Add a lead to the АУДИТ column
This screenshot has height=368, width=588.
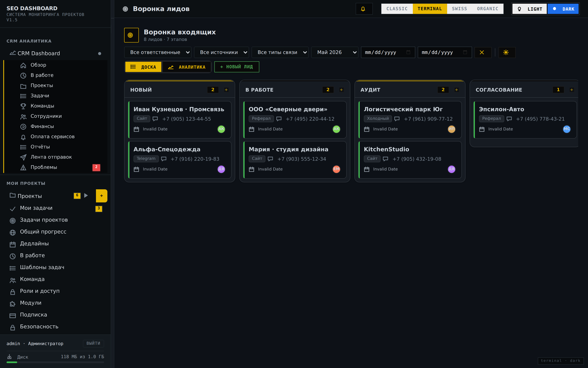click(x=457, y=90)
